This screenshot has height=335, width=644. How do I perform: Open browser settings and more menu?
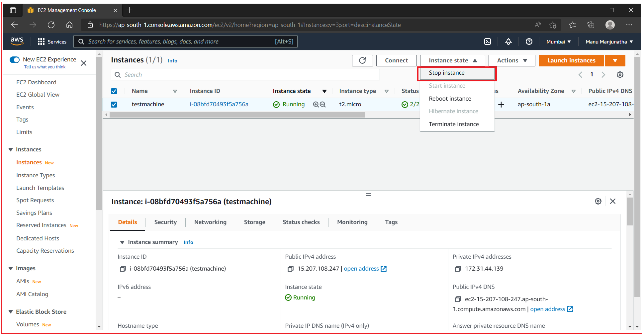tap(629, 25)
